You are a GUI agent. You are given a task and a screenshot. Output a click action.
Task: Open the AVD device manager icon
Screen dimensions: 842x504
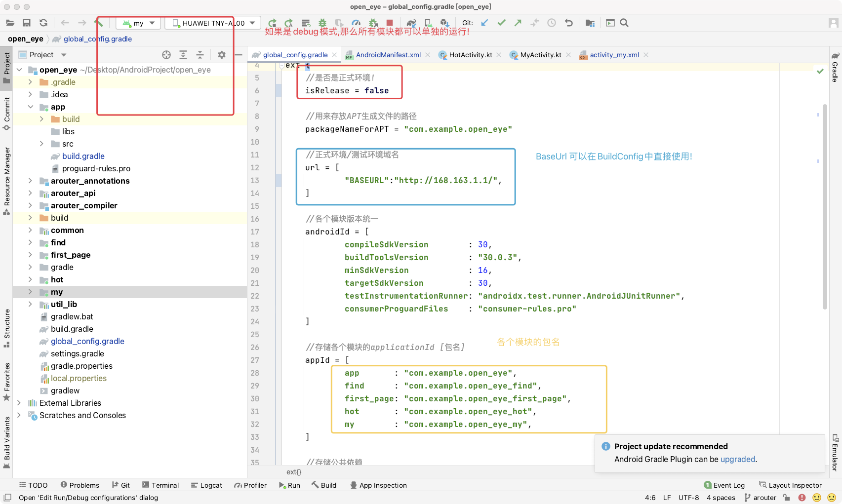point(428,23)
